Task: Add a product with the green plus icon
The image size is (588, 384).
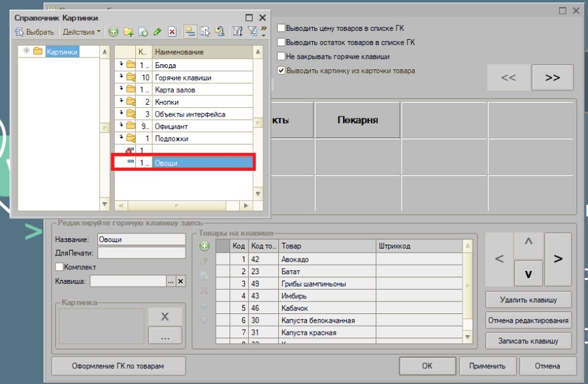Action: (204, 246)
